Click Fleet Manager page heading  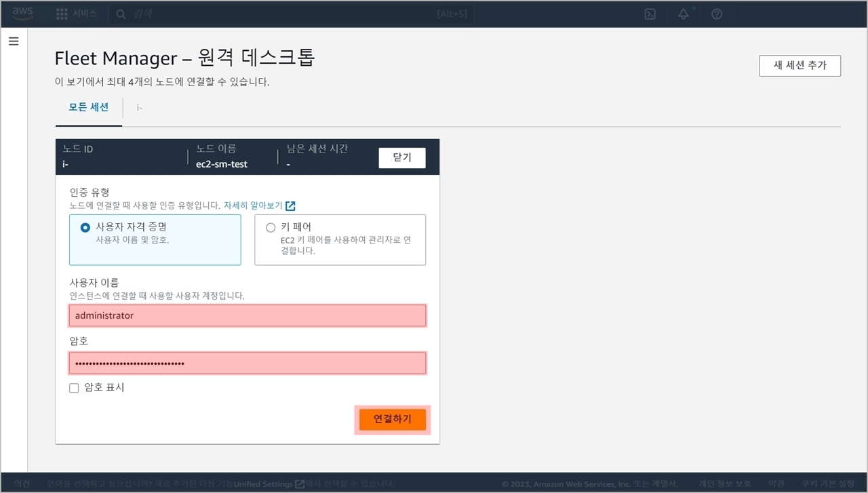point(184,58)
